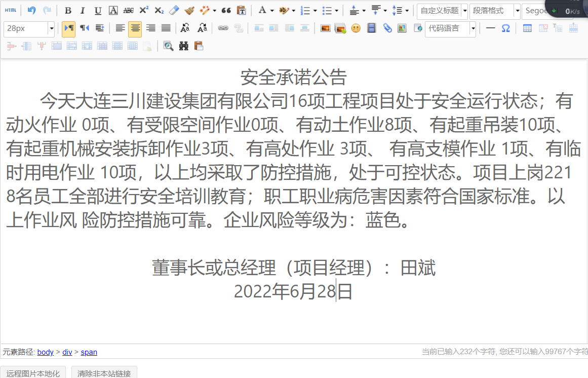Image resolution: width=588 pixels, height=378 pixels.
Task: Convert selection to uppercase
Action: click(x=185, y=28)
